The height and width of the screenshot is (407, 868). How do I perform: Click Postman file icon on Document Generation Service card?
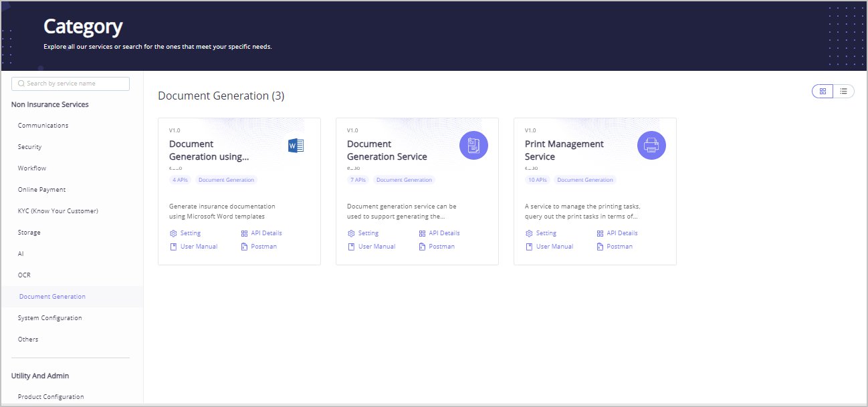(x=422, y=247)
